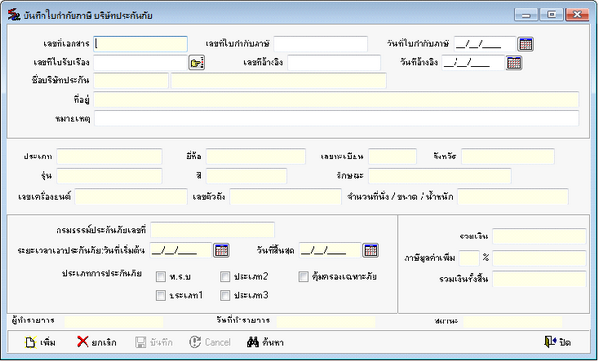Click into วันที่อ้างอิง date field
Viewport: 599px width, 362px height.
pos(473,63)
